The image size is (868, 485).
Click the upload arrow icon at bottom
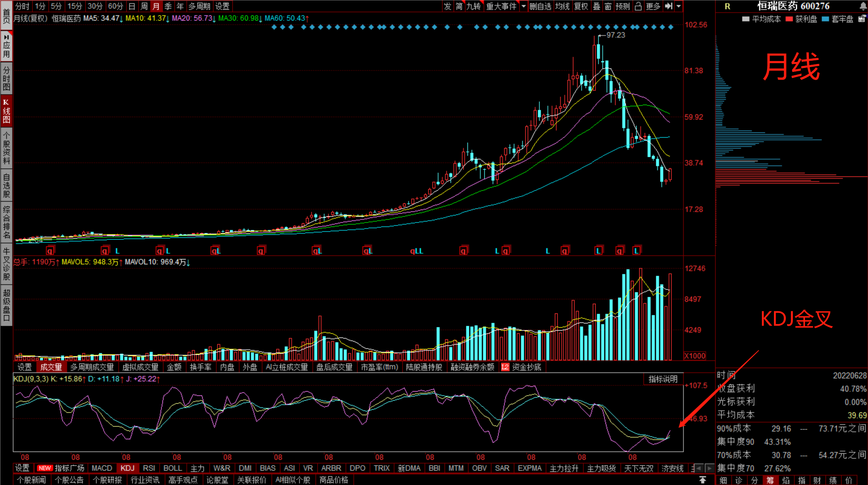[702, 480]
